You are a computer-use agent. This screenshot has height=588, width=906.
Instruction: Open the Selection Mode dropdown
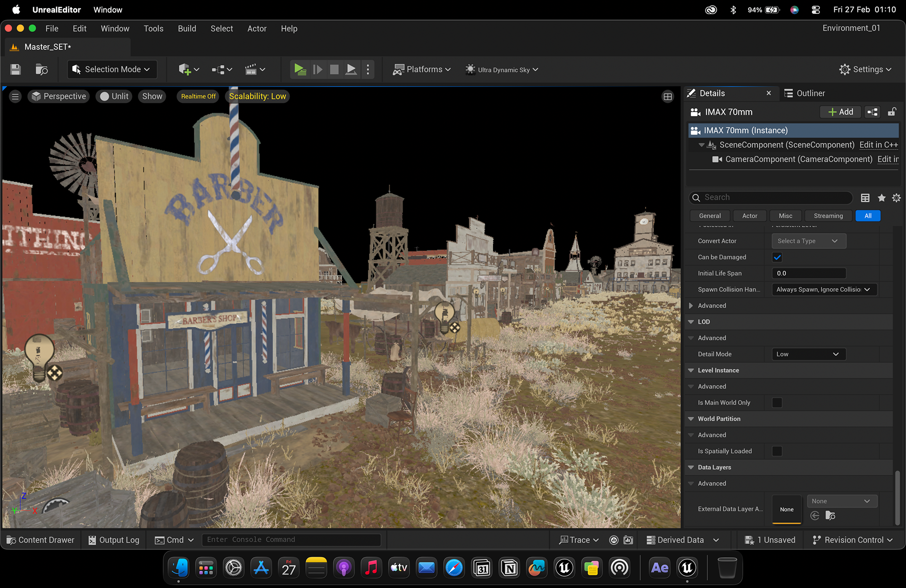112,70
